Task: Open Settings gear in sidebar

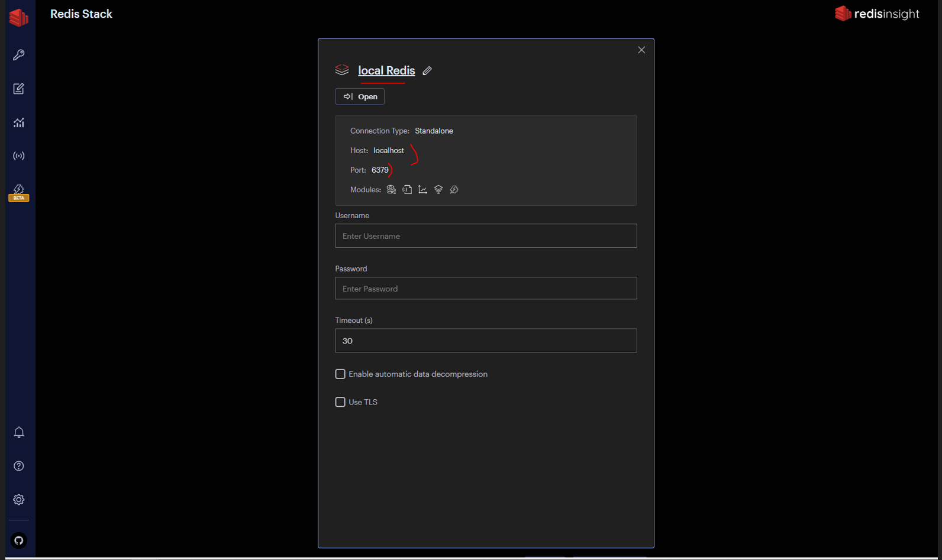Action: [19, 500]
